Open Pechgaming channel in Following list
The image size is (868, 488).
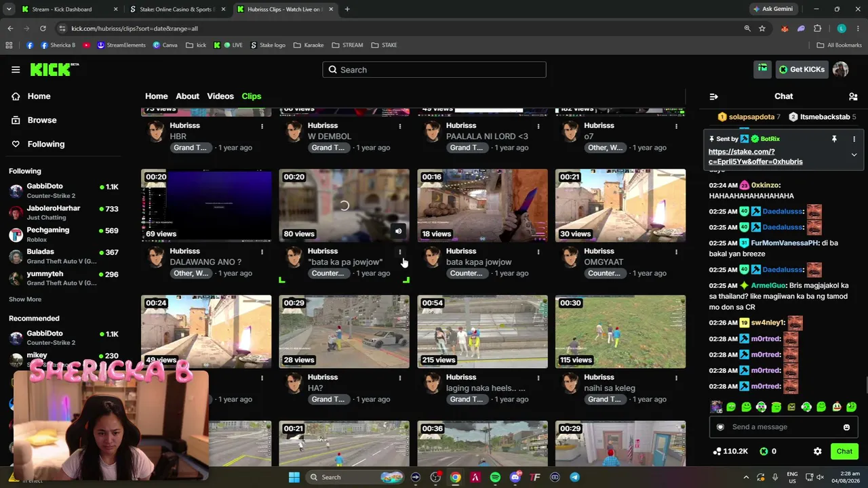[x=64, y=235]
